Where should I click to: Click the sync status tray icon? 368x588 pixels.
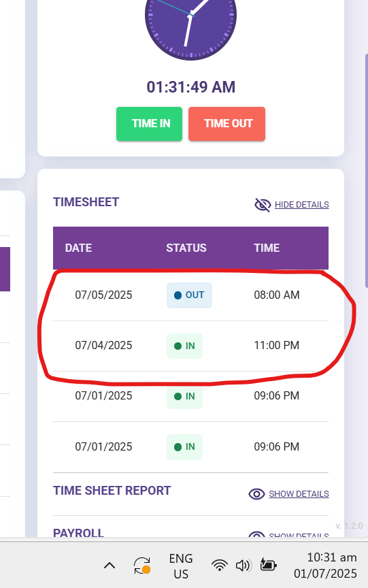point(142,566)
